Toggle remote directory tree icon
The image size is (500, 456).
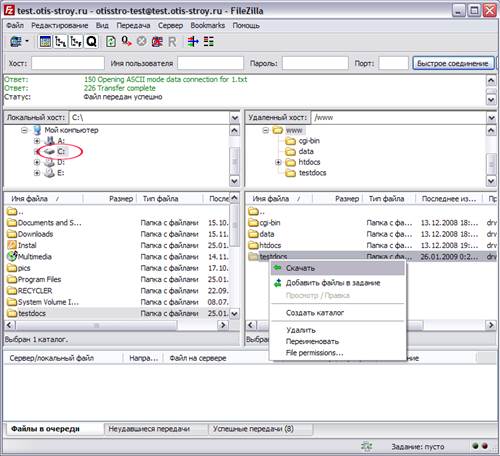(76, 42)
